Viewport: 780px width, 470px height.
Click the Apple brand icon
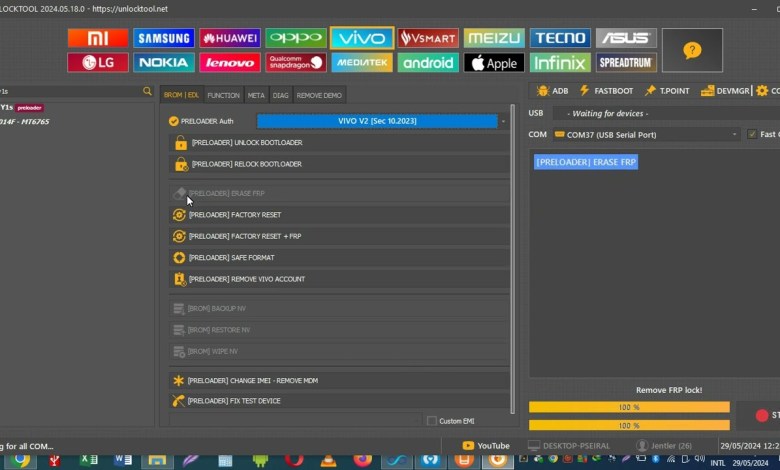[x=494, y=62]
